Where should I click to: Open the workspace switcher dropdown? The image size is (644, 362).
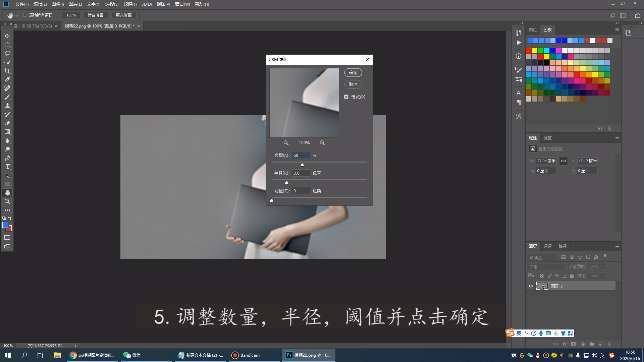[x=624, y=15]
